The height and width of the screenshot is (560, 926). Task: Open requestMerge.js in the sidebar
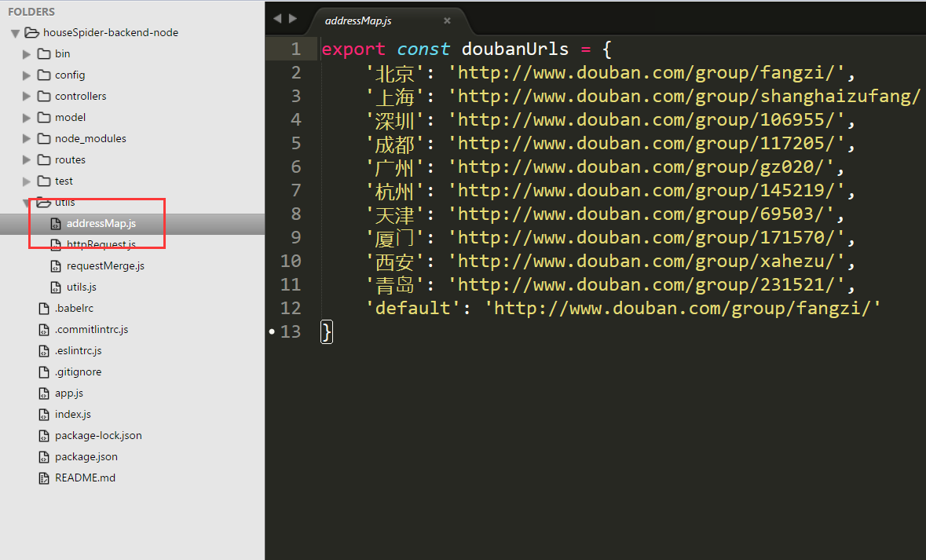pyautogui.click(x=106, y=265)
